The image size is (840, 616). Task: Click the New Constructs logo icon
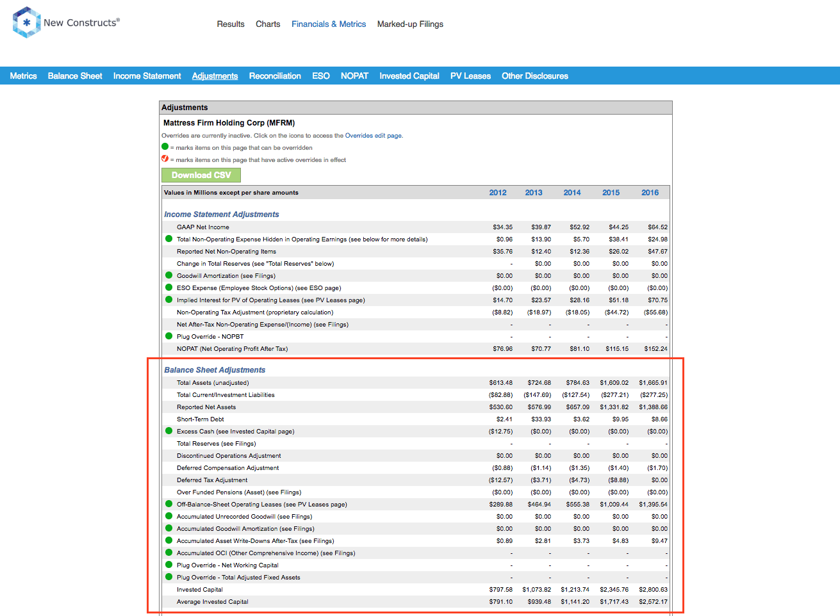(x=26, y=22)
